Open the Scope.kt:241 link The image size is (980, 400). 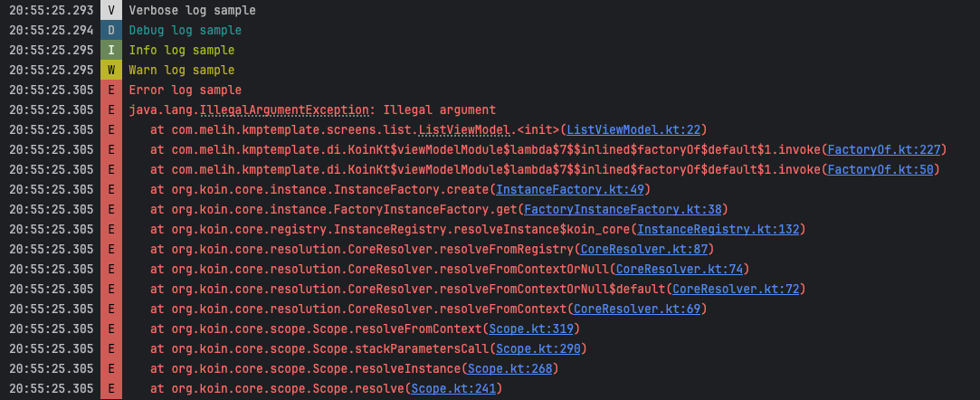pyautogui.click(x=452, y=389)
